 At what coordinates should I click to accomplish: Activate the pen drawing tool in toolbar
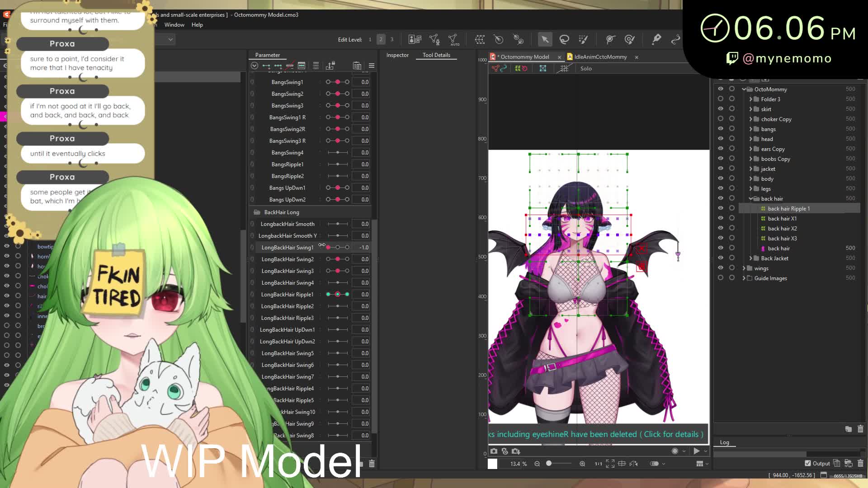[656, 40]
